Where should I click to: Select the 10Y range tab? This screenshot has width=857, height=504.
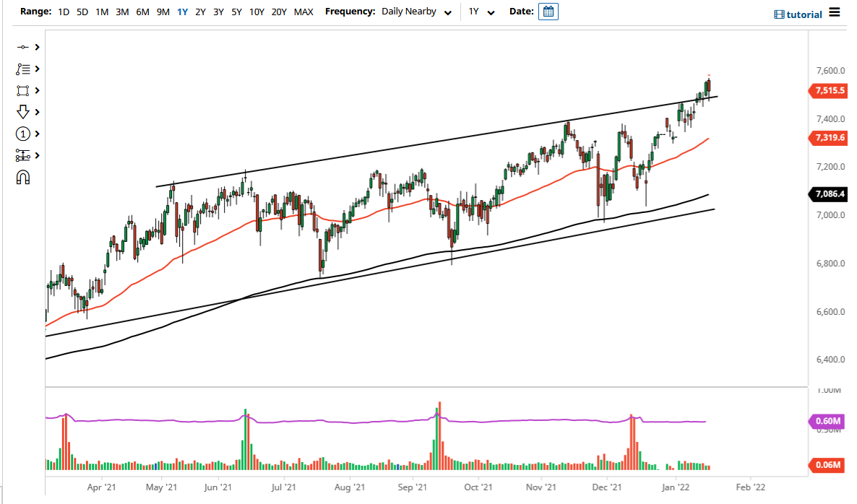click(x=256, y=12)
